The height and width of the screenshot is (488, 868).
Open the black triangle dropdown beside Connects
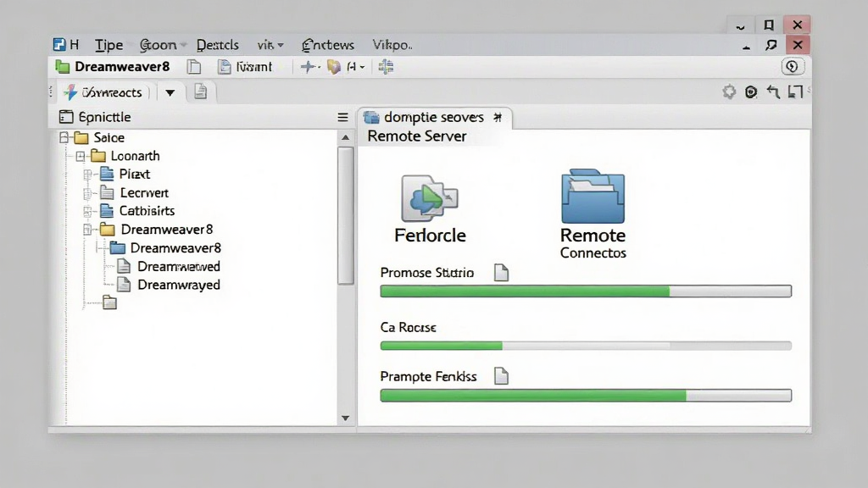[170, 93]
